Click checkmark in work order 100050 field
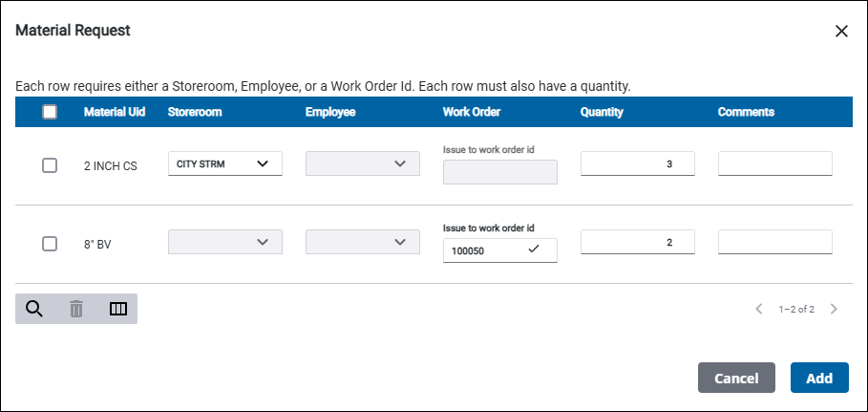 tap(534, 249)
